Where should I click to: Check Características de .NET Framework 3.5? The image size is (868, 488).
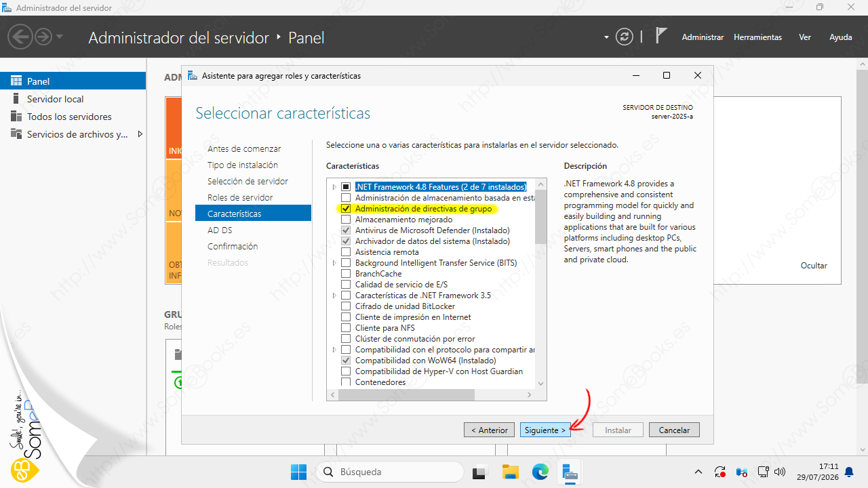tap(346, 296)
